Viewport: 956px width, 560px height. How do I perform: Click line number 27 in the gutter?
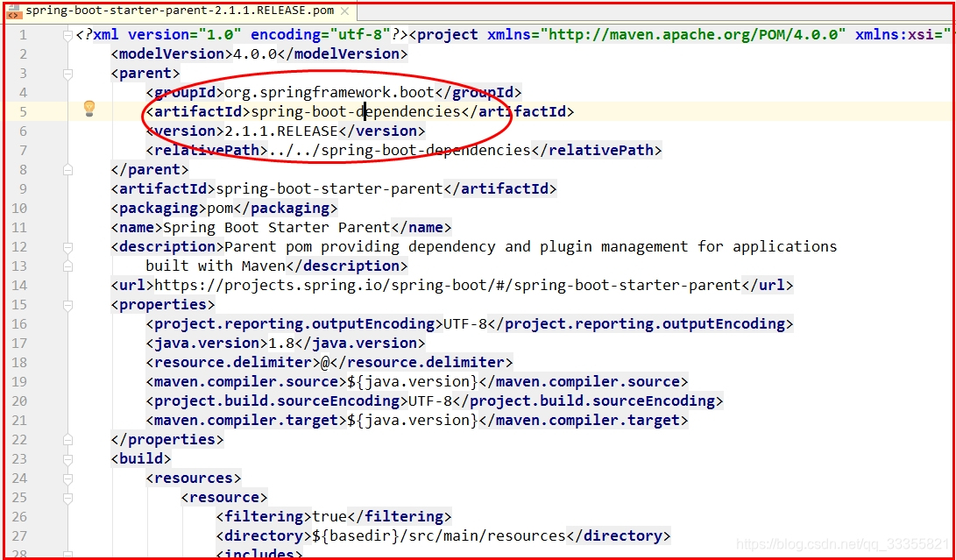19,535
